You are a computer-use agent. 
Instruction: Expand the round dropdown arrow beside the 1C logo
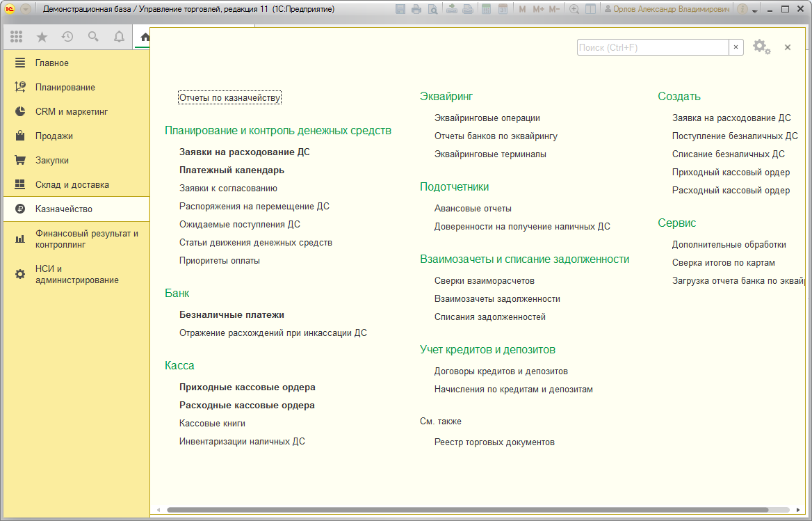pos(25,9)
